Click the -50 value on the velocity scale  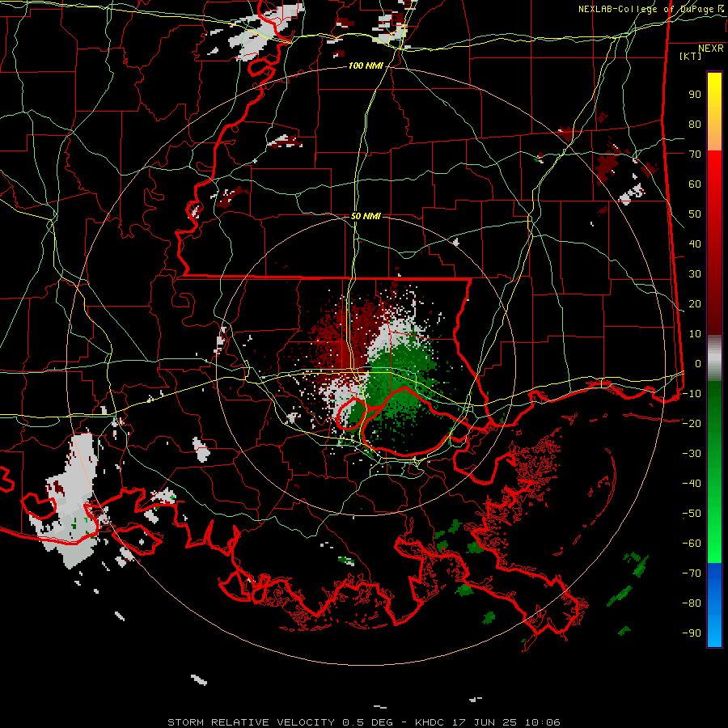pos(692,514)
